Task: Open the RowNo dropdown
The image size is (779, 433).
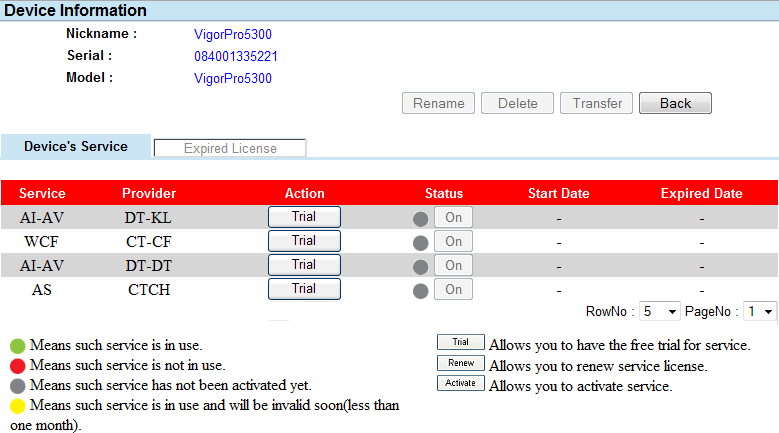Action: [x=659, y=312]
